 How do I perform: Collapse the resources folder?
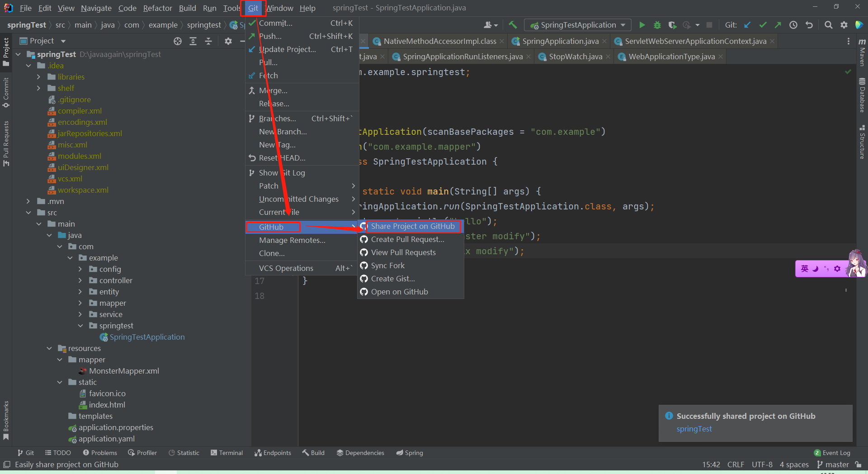click(49, 348)
